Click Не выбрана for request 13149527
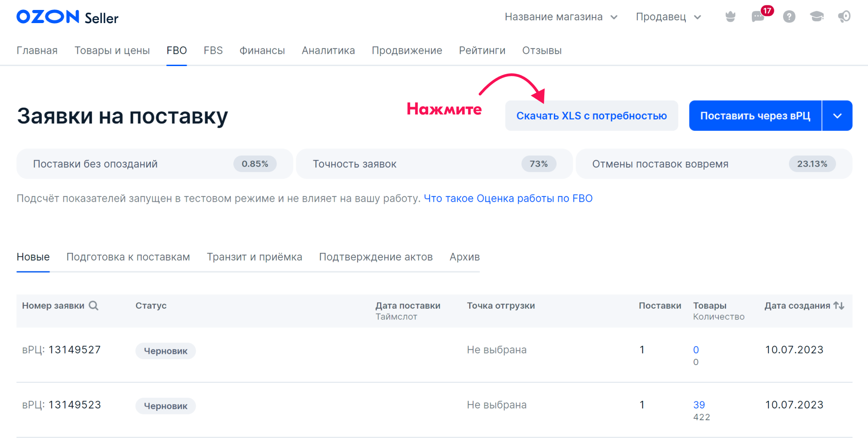This screenshot has width=868, height=438. (x=497, y=350)
